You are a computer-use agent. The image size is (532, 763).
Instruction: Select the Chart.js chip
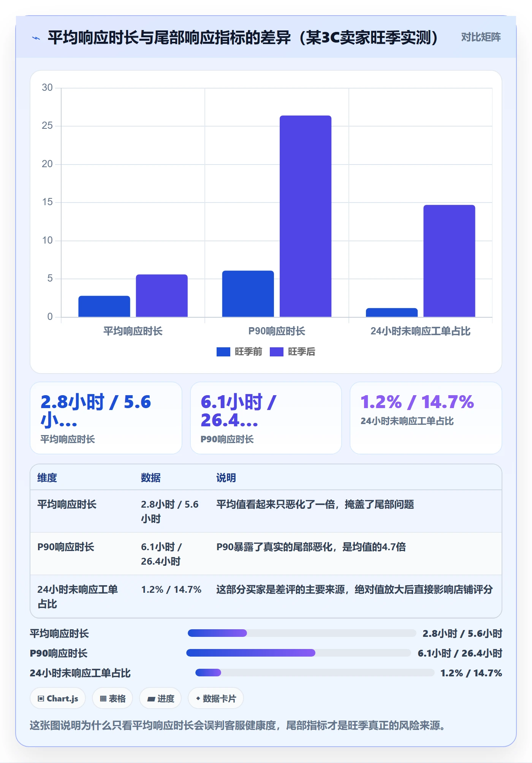tap(58, 698)
